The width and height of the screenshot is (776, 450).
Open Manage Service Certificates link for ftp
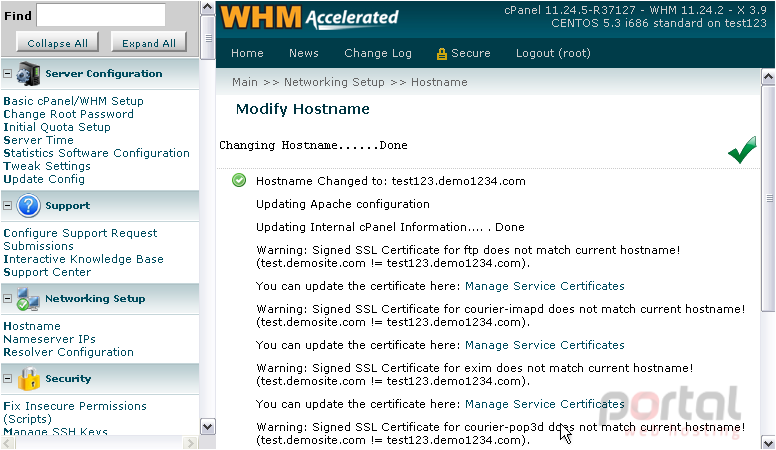(544, 286)
